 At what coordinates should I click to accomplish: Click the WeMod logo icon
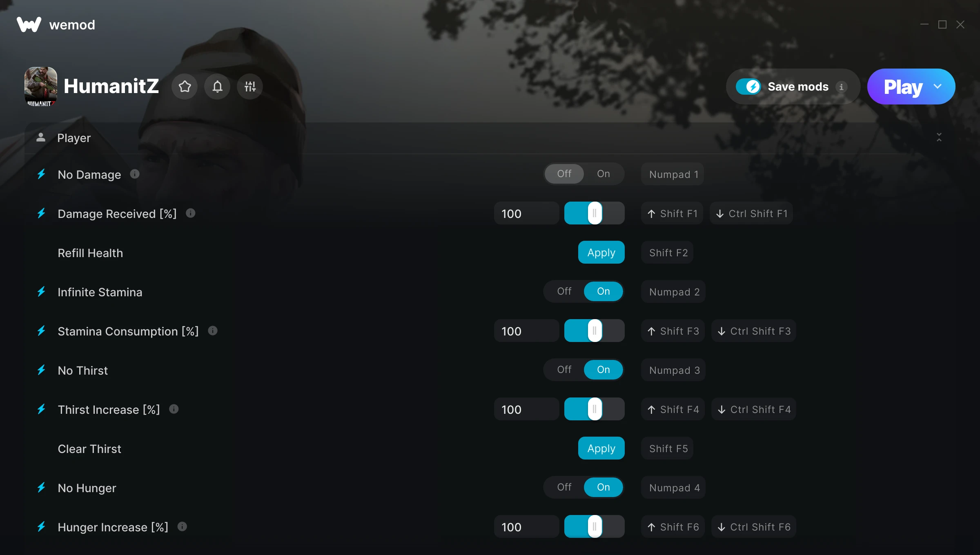click(x=29, y=24)
